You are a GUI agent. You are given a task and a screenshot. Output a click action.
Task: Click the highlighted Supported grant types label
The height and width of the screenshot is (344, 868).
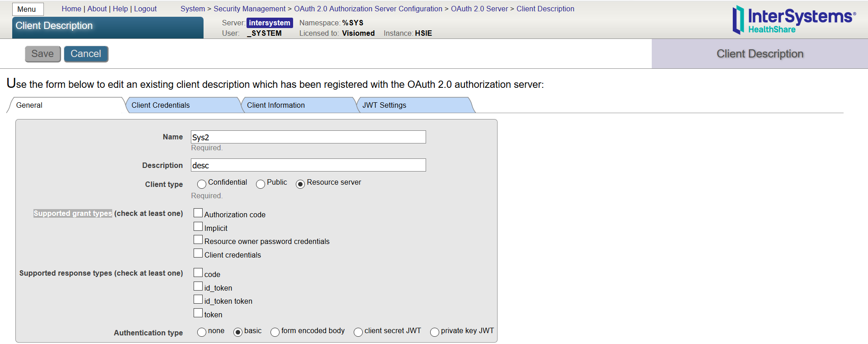(x=73, y=213)
